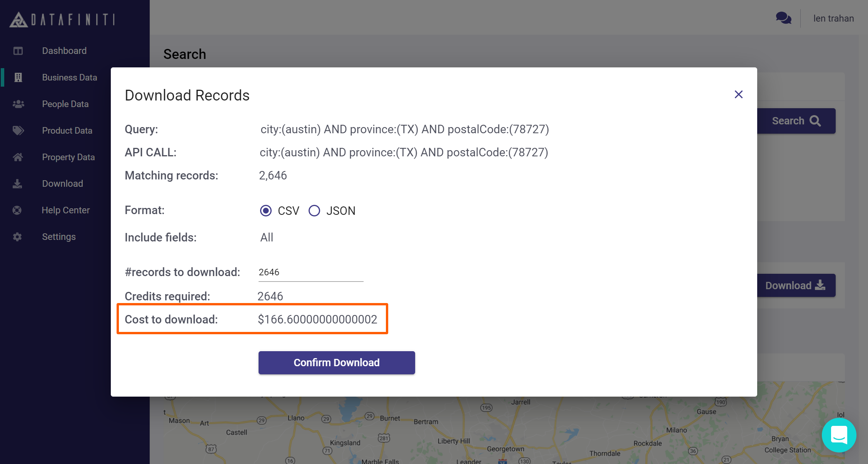Click the Property Data house icon
The width and height of the screenshot is (868, 464).
pos(18,157)
